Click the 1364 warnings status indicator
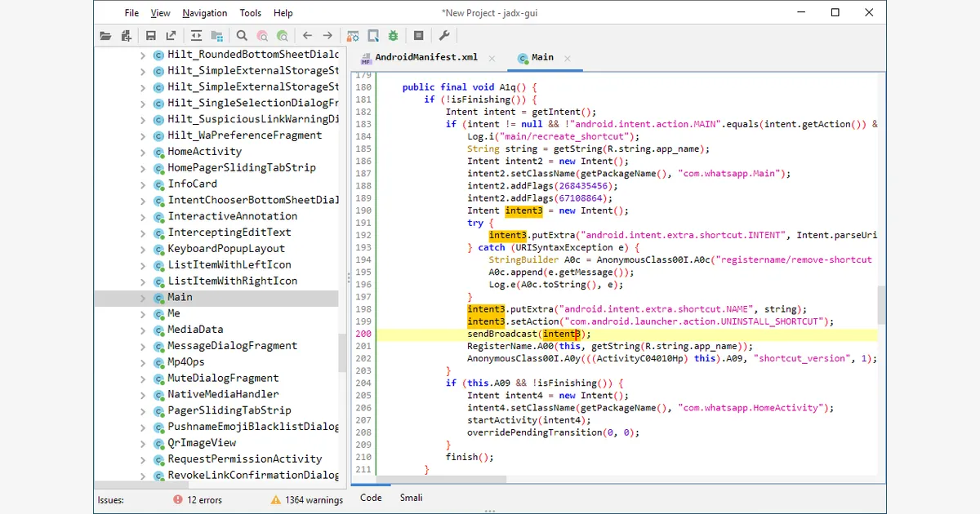This screenshot has width=980, height=514. click(307, 499)
